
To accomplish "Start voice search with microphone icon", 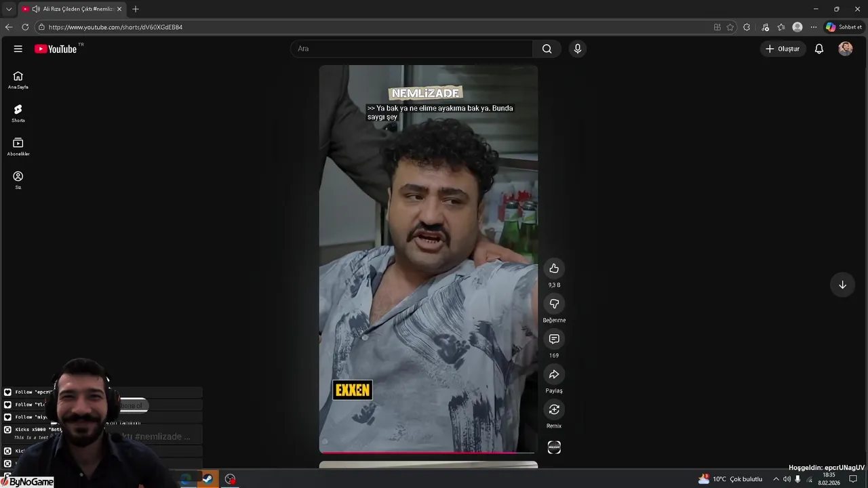I will coord(578,49).
